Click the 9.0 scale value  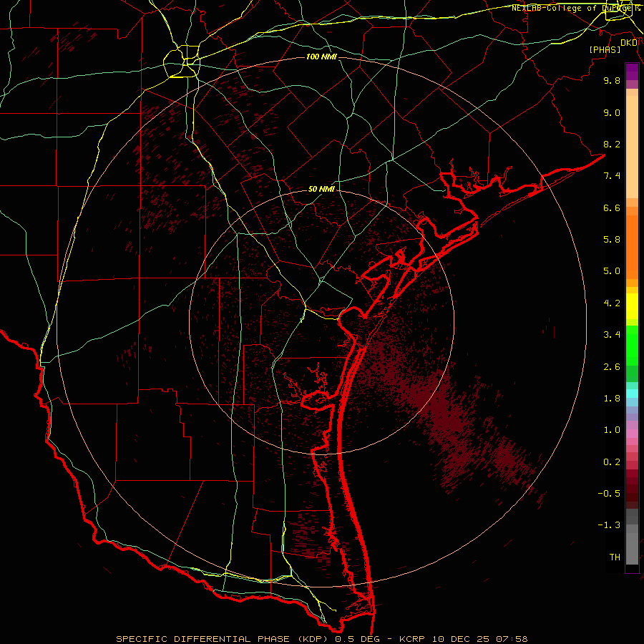(612, 112)
